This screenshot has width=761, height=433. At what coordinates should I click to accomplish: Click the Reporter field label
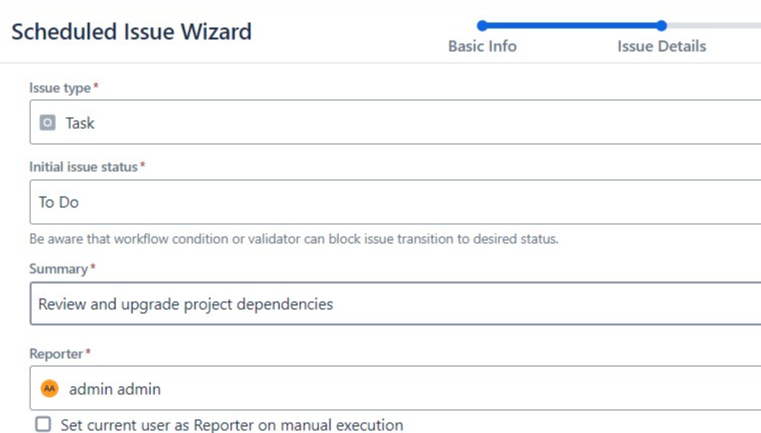59,353
